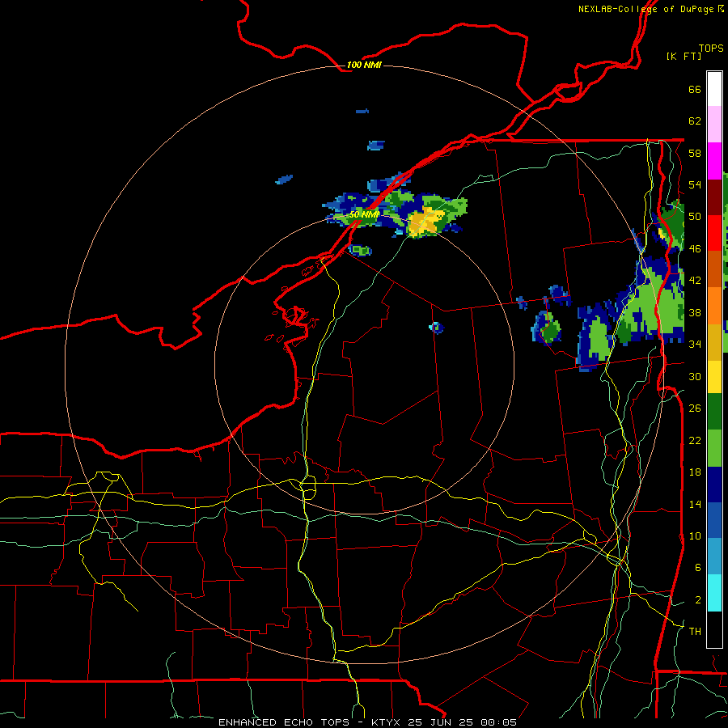Click the legend value "50"
Image resolution: width=728 pixels, height=728 pixels.
tap(695, 217)
